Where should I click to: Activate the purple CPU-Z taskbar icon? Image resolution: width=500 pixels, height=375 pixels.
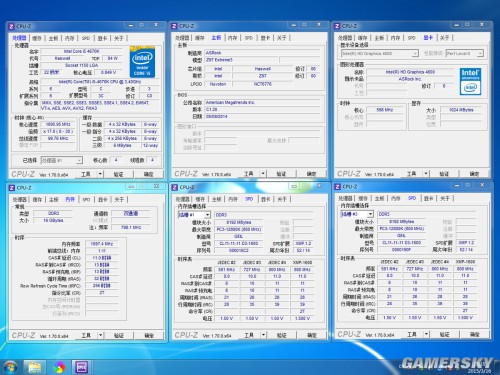pos(82,367)
